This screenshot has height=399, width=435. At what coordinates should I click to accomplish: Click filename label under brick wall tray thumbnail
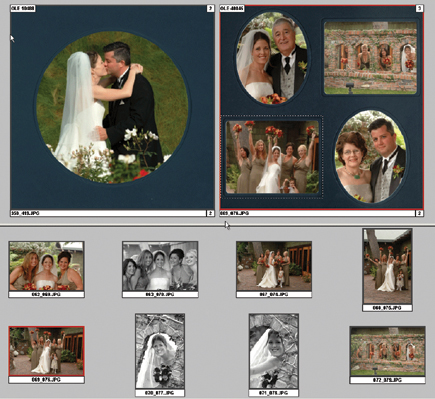click(x=387, y=380)
